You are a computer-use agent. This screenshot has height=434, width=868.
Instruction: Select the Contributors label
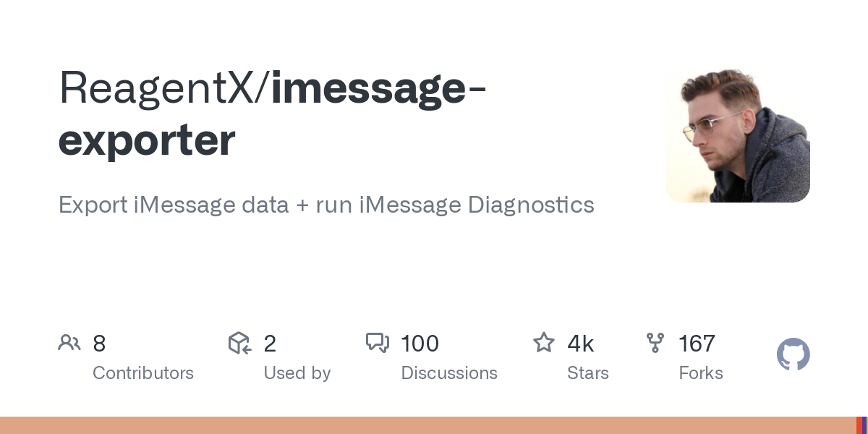click(x=143, y=373)
